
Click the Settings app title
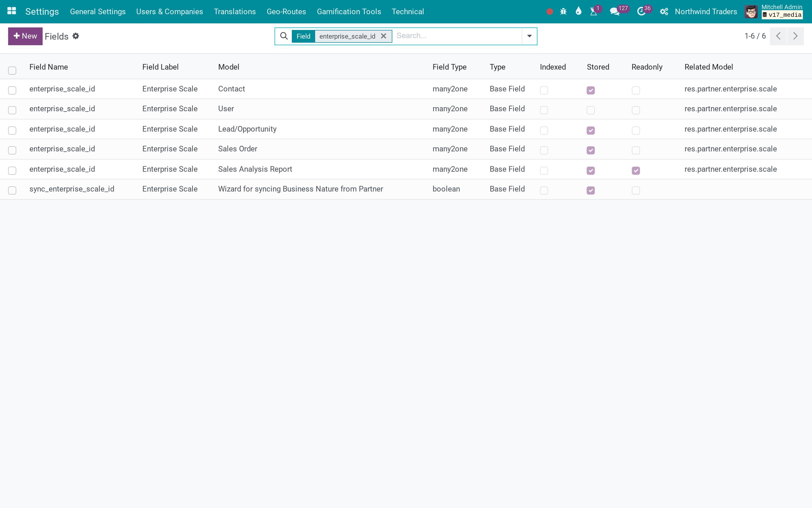point(42,12)
